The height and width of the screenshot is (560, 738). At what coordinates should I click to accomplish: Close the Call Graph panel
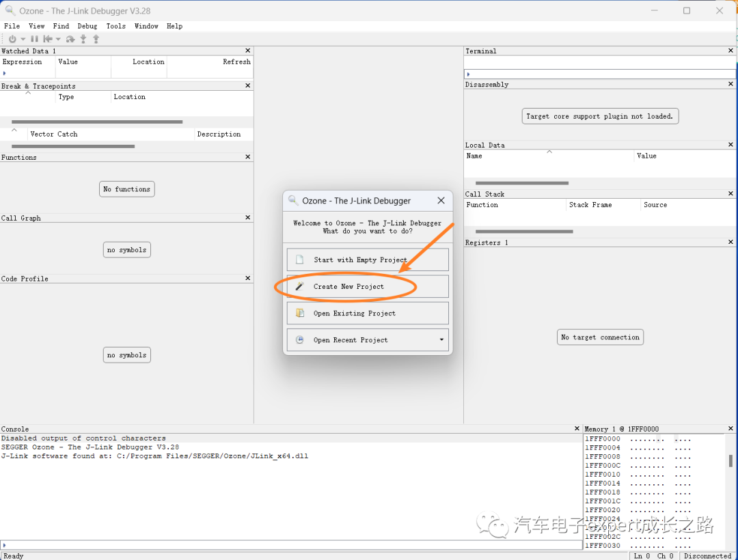(248, 218)
